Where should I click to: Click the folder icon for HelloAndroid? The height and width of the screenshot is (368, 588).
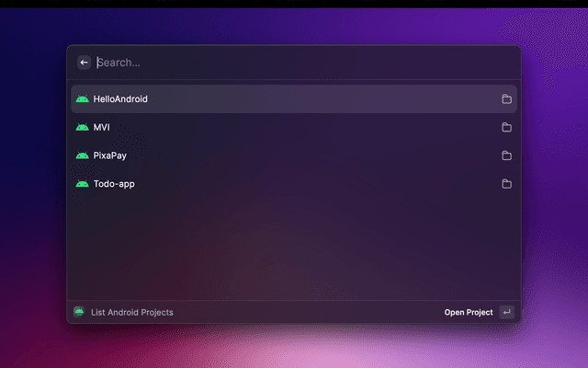[506, 99]
